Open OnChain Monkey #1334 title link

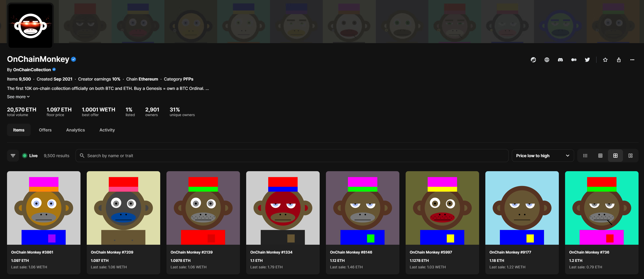click(271, 252)
